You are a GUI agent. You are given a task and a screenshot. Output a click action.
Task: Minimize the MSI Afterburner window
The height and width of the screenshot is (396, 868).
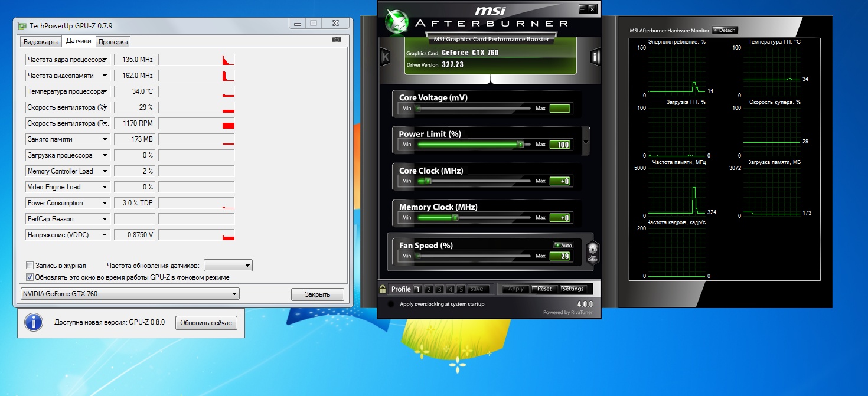pyautogui.click(x=583, y=8)
